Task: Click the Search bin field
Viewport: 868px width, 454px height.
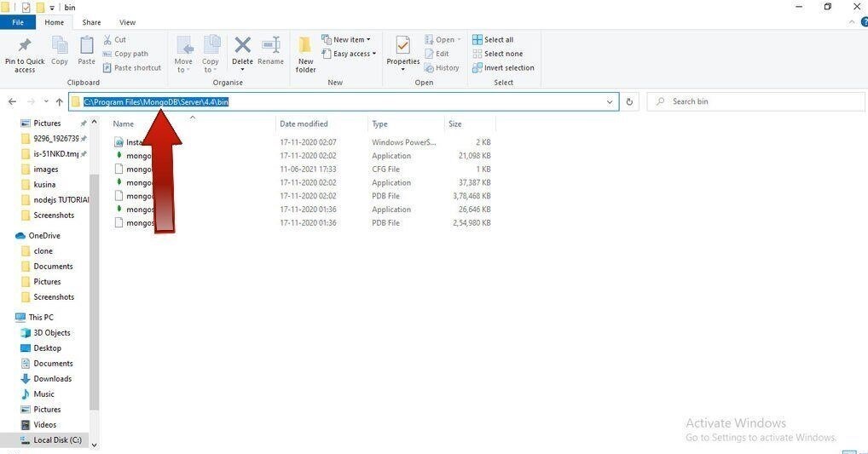Action: (x=755, y=101)
